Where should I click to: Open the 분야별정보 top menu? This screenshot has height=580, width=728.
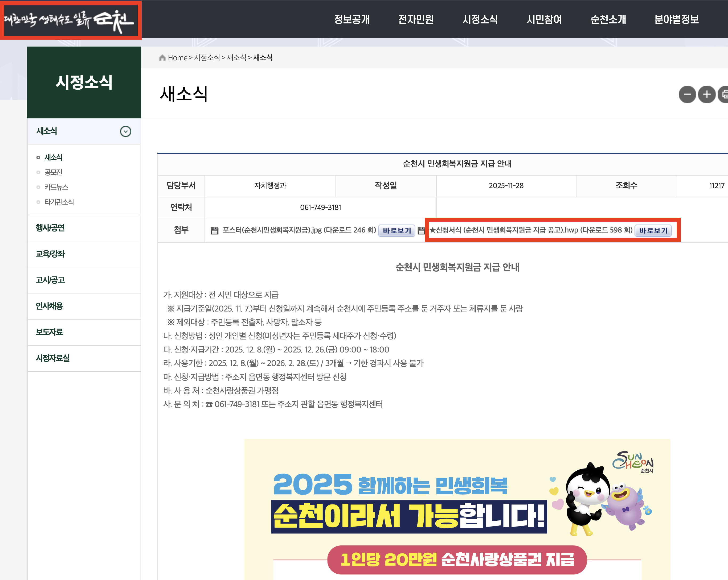coord(676,19)
